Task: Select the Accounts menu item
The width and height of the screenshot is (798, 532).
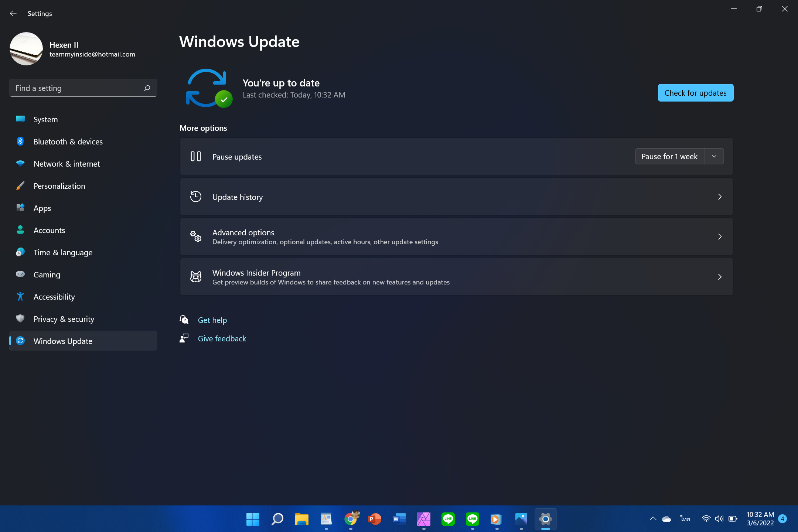Action: click(x=49, y=230)
